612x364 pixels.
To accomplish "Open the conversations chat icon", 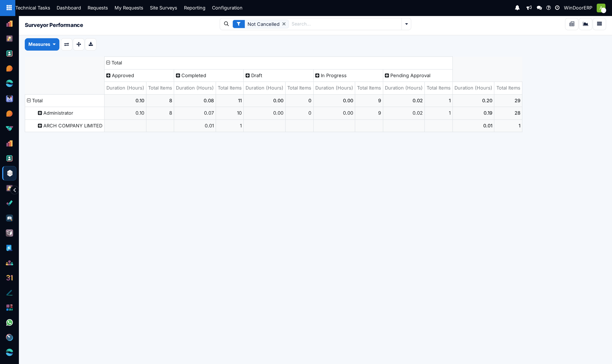I will coord(539,8).
